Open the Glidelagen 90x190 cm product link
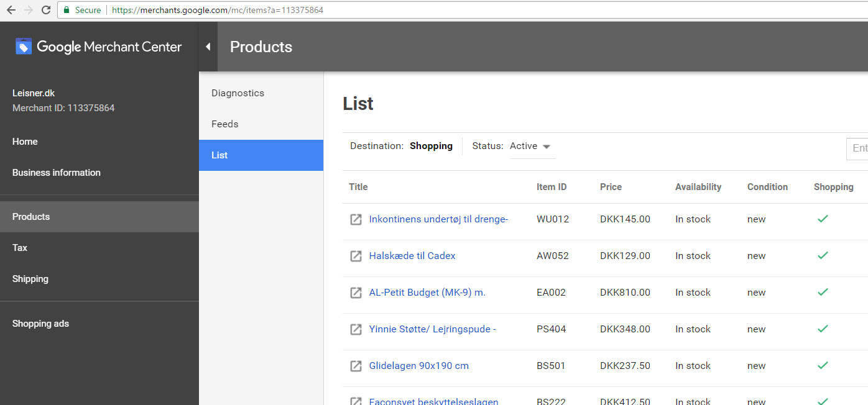Image resolution: width=868 pixels, height=405 pixels. coord(418,366)
